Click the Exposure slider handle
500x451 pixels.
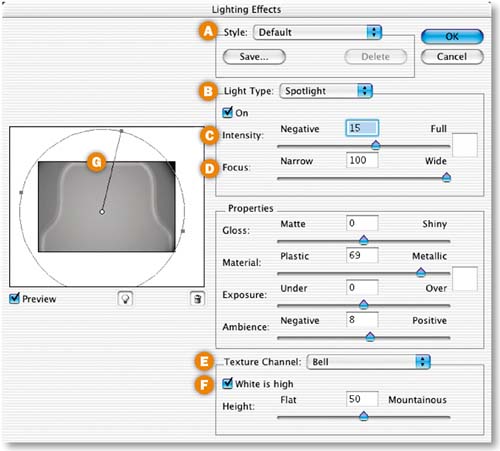click(x=364, y=304)
